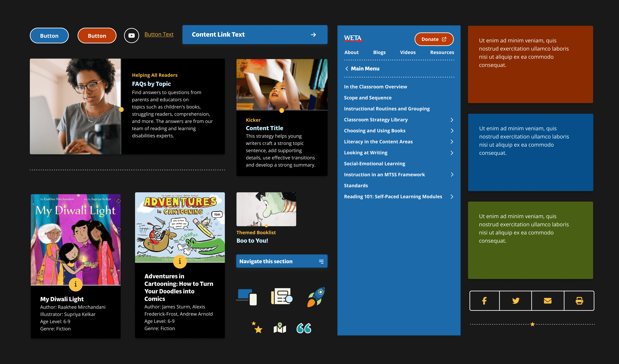The image size is (619, 364).
Task: Select Instructional Routines and Grouping
Action: [x=387, y=109]
